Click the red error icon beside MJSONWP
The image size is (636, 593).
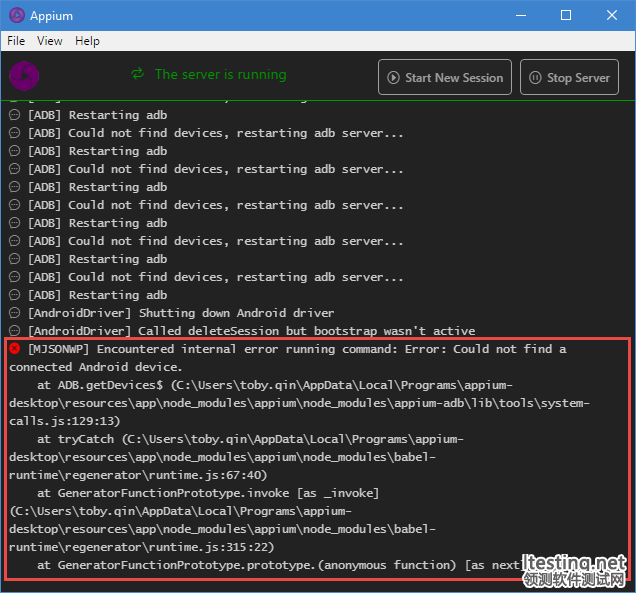click(x=15, y=348)
